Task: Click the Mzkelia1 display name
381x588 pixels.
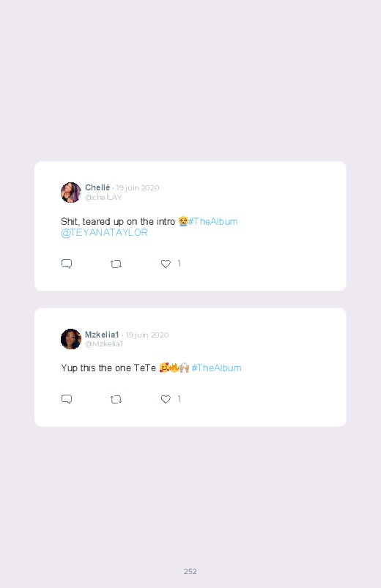Action: 102,334
